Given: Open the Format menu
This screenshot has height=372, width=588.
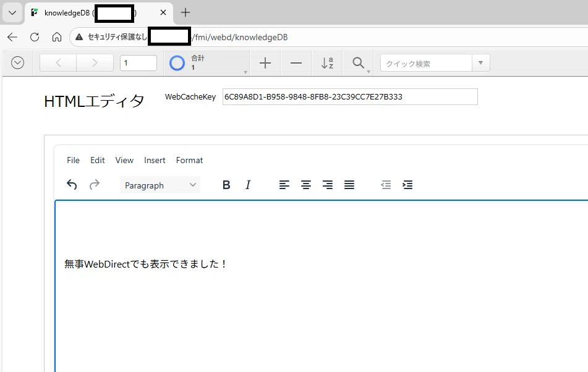Looking at the screenshot, I should (x=189, y=160).
